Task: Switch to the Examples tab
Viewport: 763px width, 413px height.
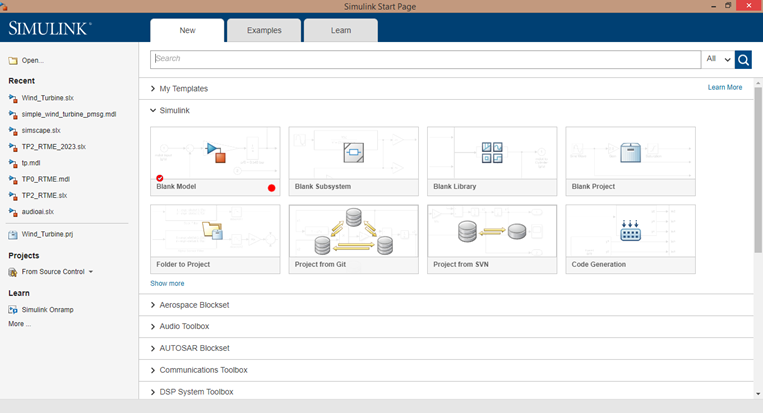Action: point(264,30)
